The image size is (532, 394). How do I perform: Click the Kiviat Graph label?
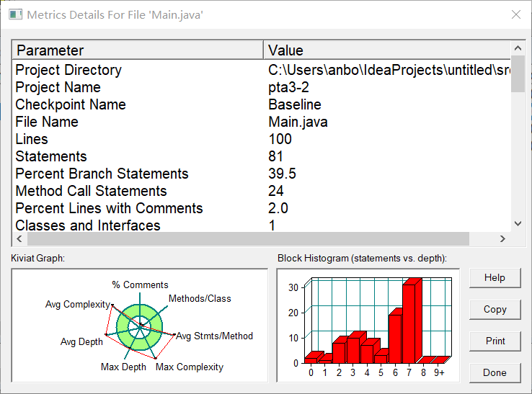37,259
